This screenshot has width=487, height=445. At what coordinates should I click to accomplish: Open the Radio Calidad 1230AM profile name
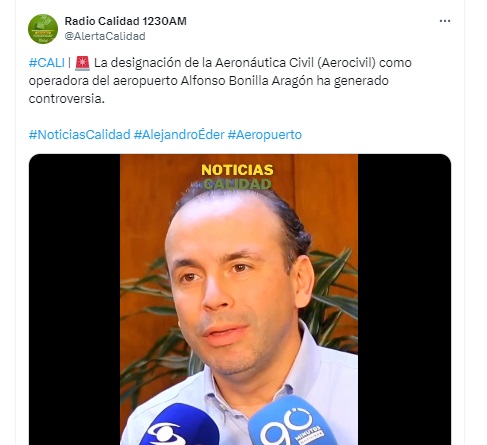point(125,21)
